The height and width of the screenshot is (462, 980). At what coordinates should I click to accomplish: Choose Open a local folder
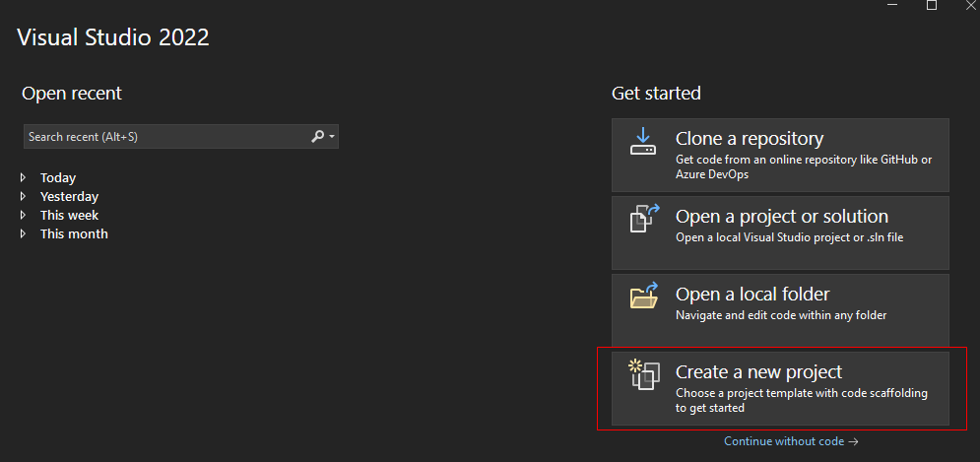tap(780, 310)
